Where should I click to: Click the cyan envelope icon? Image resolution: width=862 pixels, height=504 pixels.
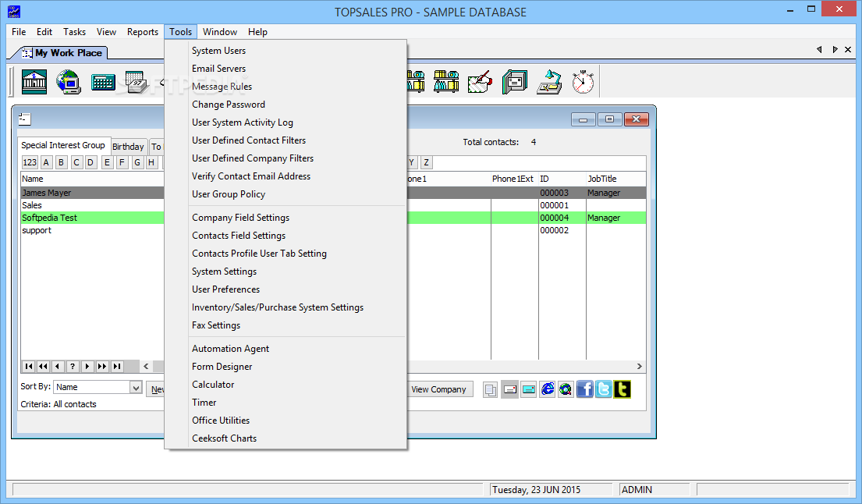[x=528, y=389]
